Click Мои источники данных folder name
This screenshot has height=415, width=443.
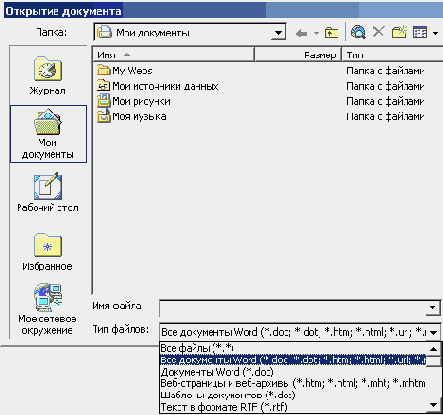point(165,86)
